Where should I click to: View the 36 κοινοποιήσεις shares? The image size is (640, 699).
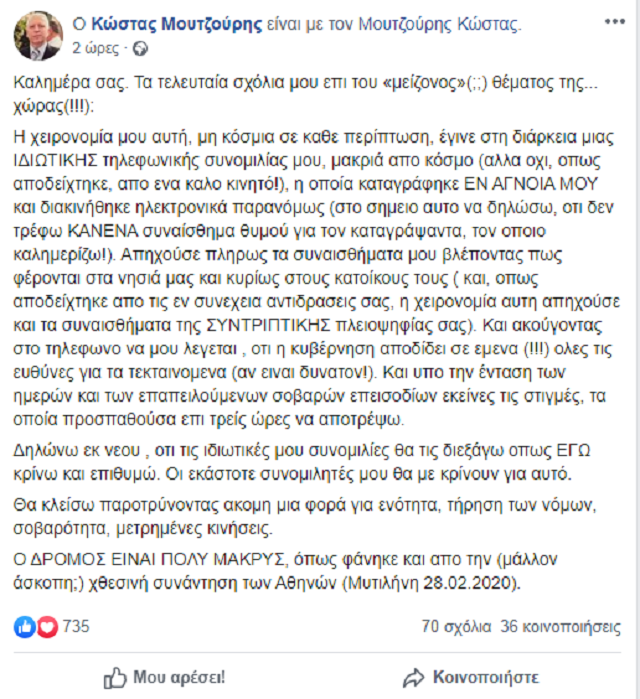tap(560, 626)
